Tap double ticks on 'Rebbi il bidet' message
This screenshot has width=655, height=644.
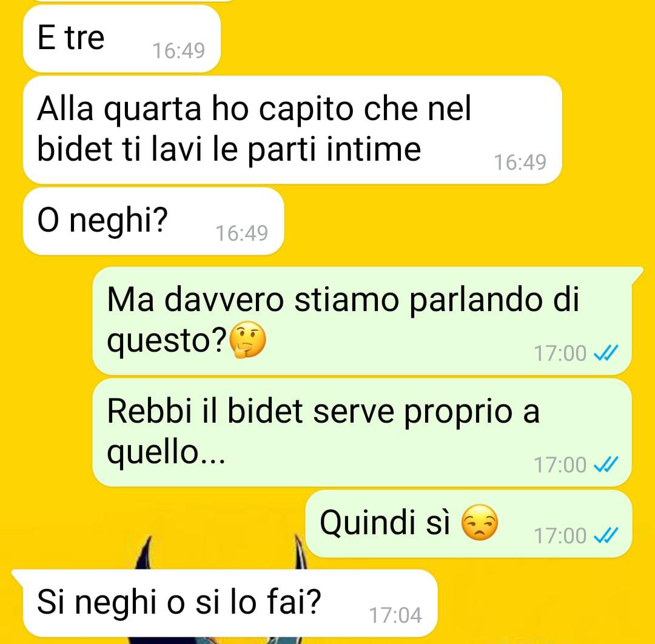(606, 465)
